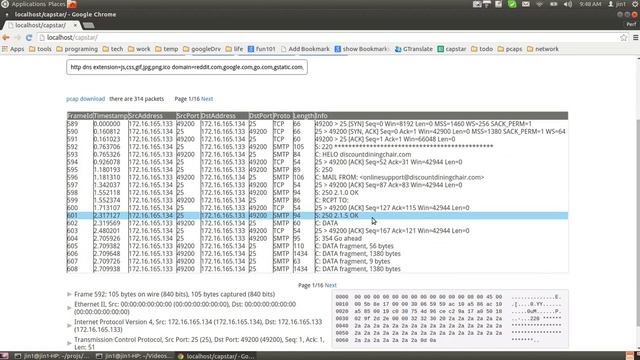Open the googleDrv bookmark folder
640x360 pixels.
click(x=202, y=49)
